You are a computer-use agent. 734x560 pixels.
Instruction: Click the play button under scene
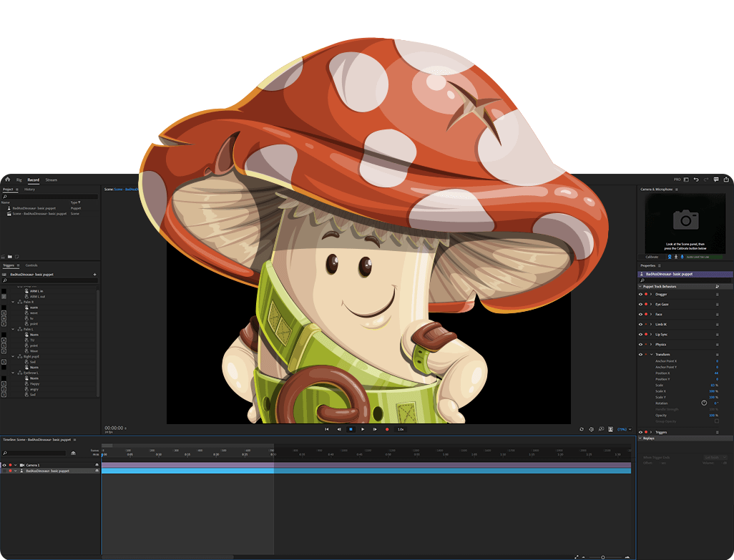coord(363,429)
